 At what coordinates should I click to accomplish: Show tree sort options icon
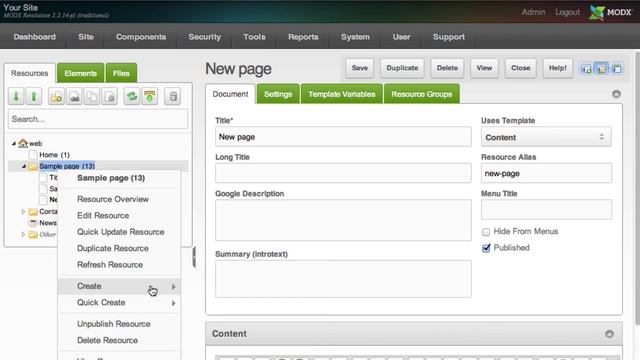pyautogui.click(x=150, y=97)
